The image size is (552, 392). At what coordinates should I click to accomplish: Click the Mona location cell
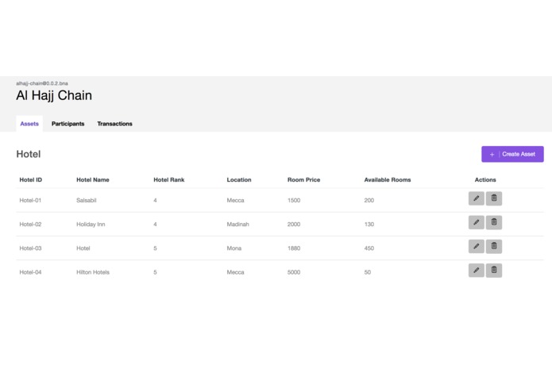pos(234,248)
